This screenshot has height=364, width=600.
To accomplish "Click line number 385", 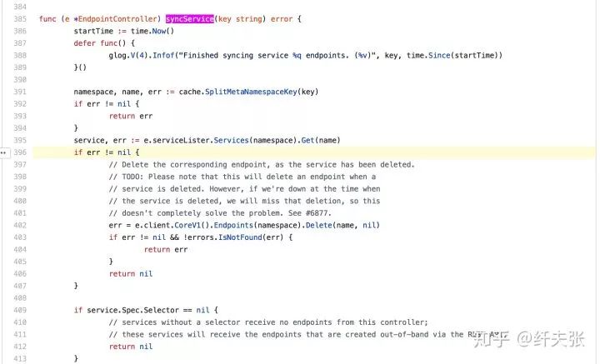I will pos(20,18).
